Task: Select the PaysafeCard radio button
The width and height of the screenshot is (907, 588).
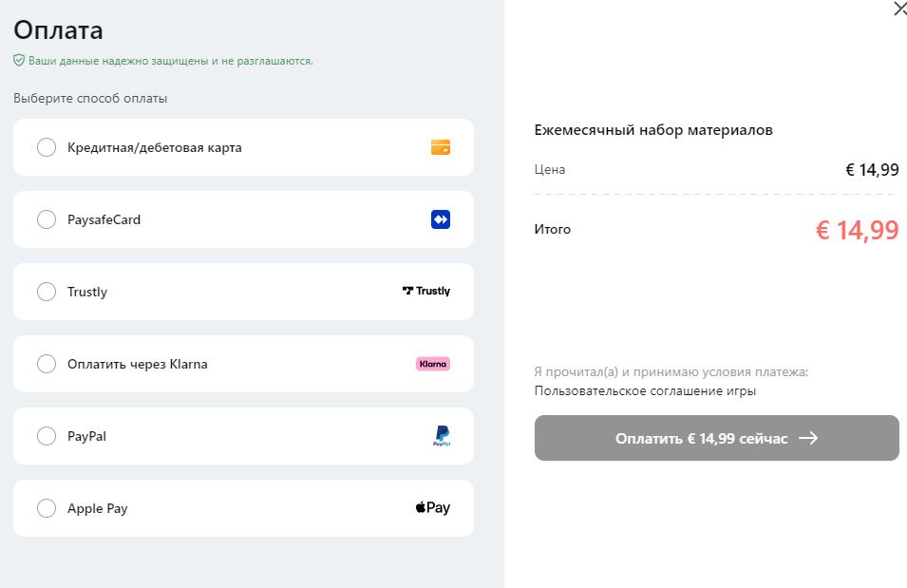Action: click(x=47, y=219)
